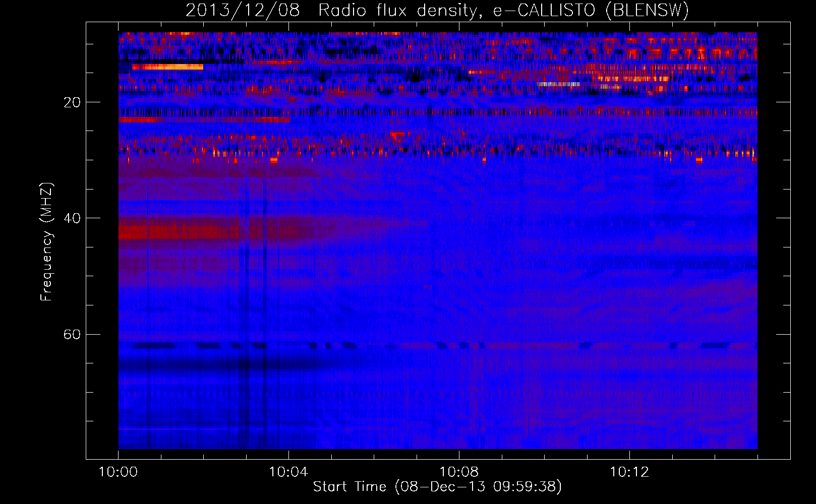
Task: Click the bright yellow emission bar near 10:01
Action: [x=167, y=67]
